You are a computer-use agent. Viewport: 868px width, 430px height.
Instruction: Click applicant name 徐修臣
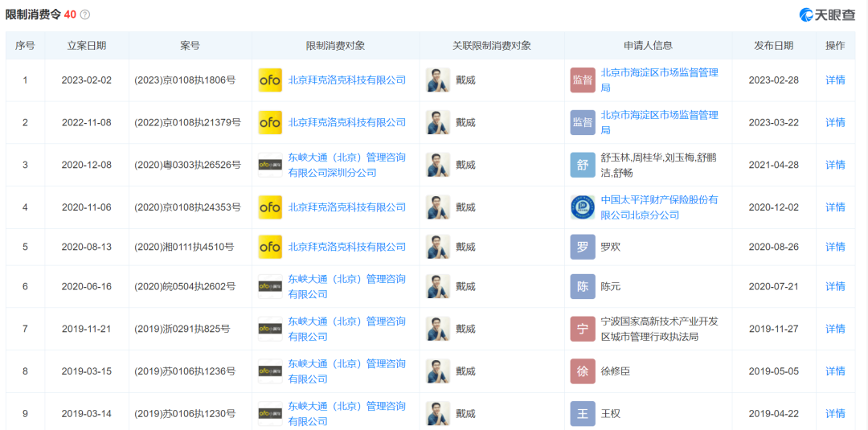pyautogui.click(x=616, y=371)
